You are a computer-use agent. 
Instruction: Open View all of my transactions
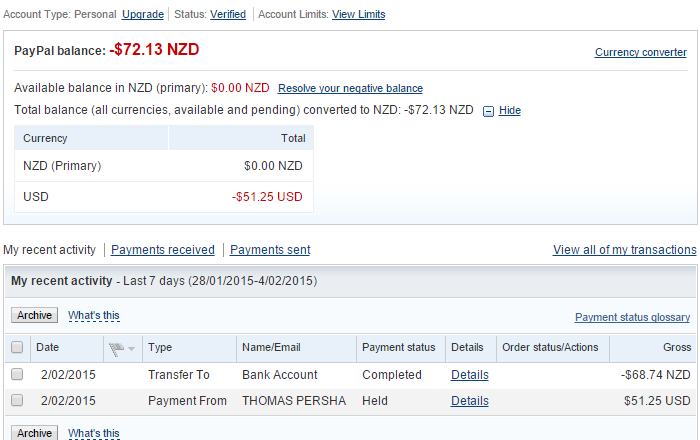625,249
